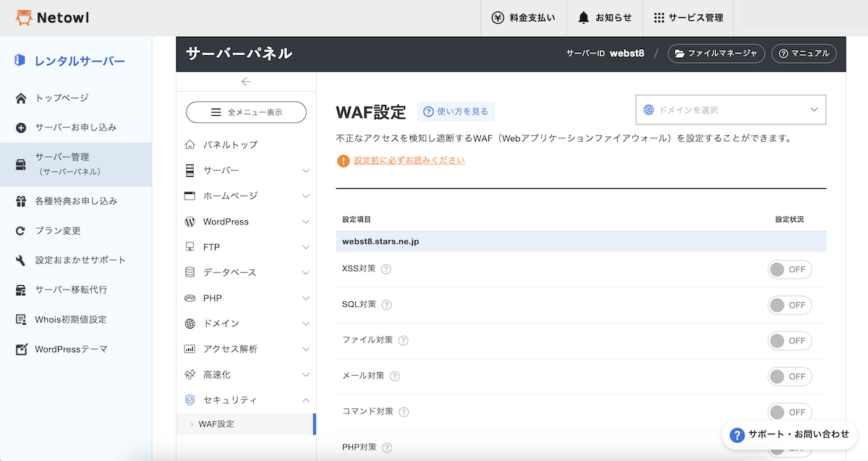Collapse the セキュリティ menu section
Screen dimensions: 868x461
tap(246, 400)
